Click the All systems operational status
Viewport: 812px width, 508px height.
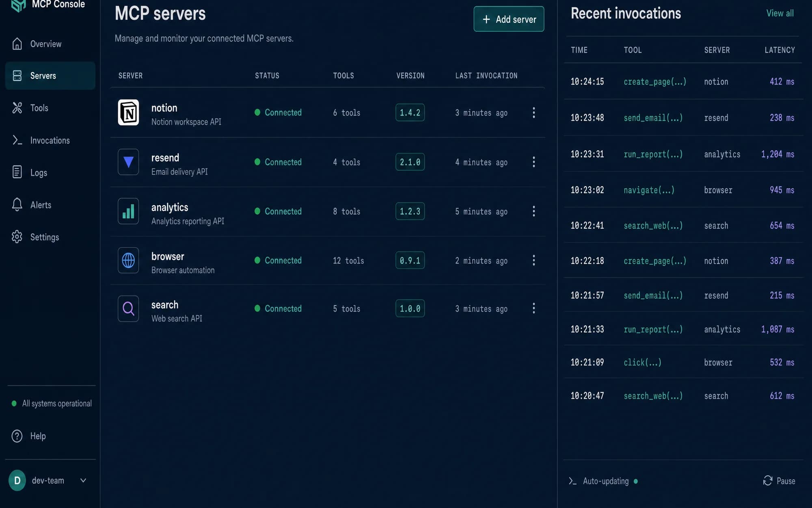52,404
